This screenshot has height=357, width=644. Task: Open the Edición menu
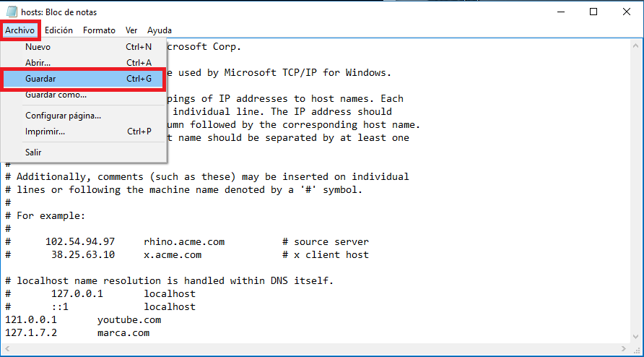pos(58,30)
